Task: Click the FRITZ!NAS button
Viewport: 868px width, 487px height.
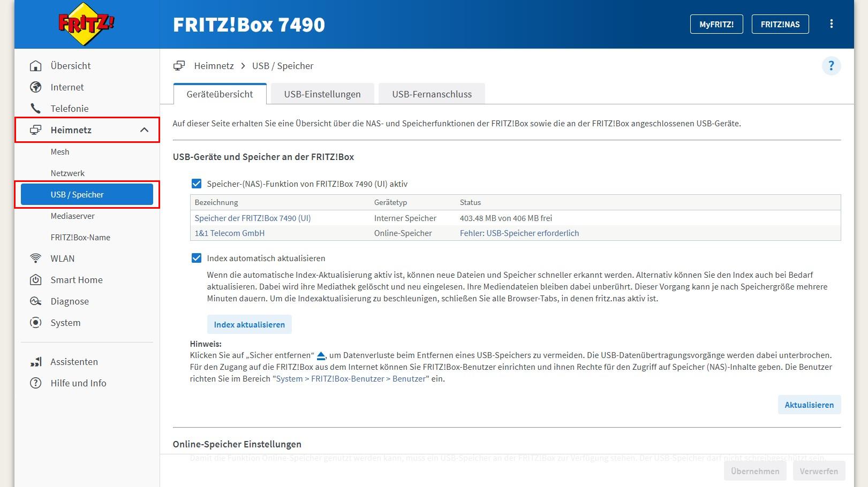Action: (780, 24)
